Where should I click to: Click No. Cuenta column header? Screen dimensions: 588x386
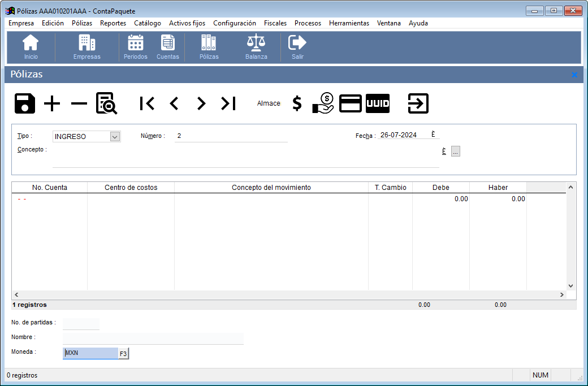50,188
